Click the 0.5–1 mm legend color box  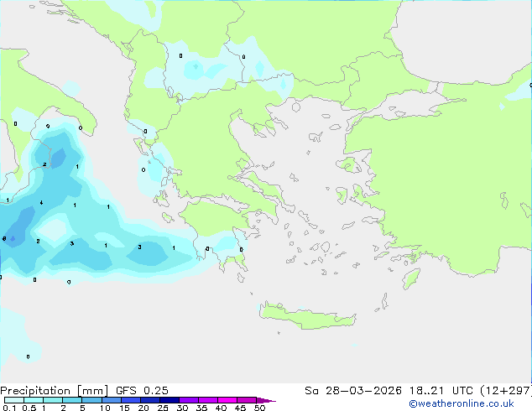[34, 400]
